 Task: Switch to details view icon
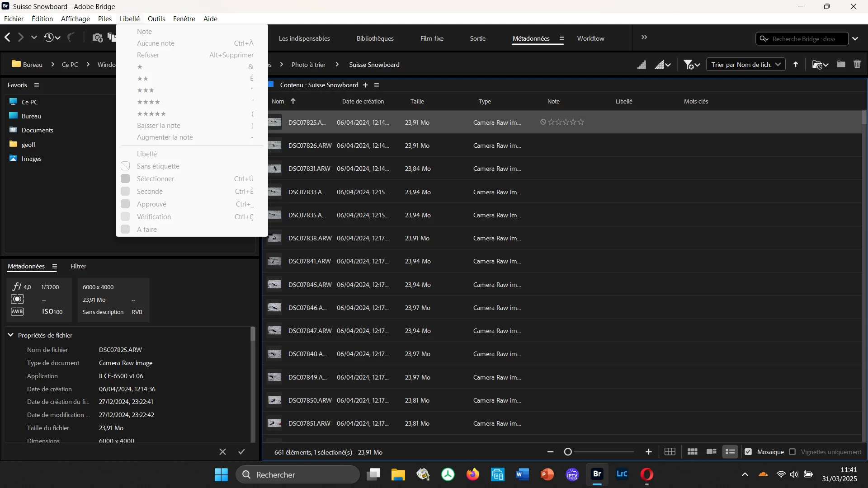click(711, 452)
